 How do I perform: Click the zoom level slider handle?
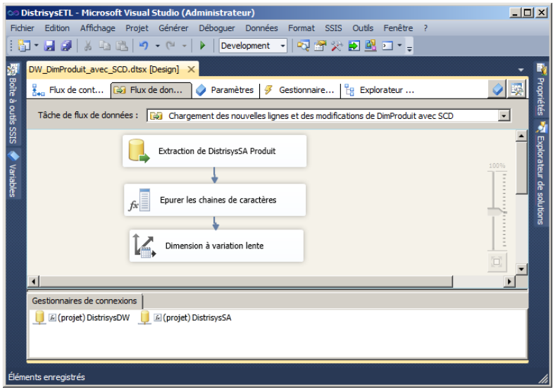click(x=497, y=212)
